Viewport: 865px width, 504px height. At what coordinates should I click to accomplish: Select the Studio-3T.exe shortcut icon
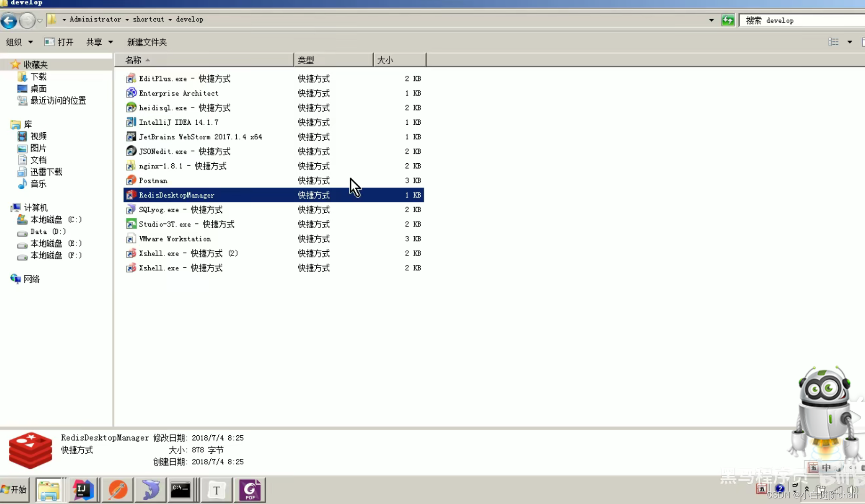point(131,224)
